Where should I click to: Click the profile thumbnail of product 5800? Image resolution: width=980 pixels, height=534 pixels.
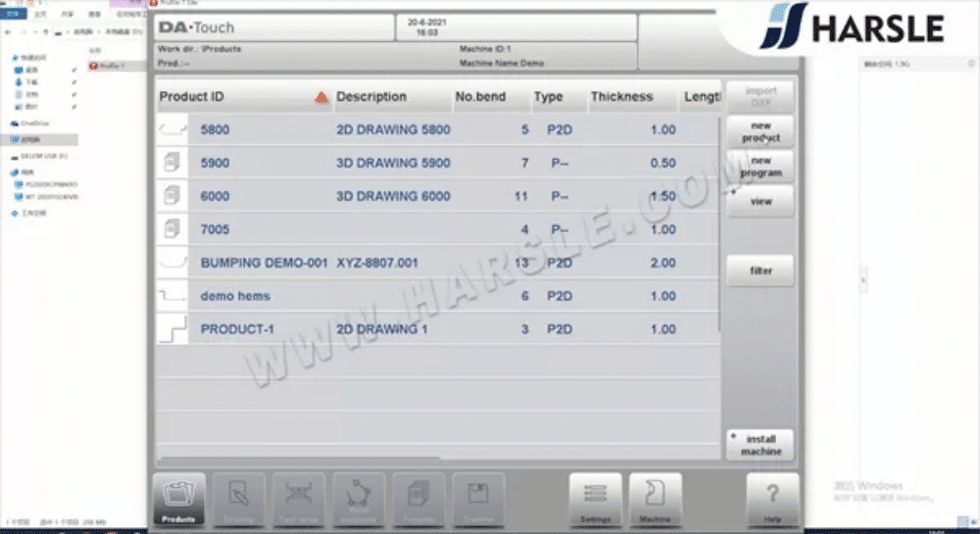coord(171,130)
